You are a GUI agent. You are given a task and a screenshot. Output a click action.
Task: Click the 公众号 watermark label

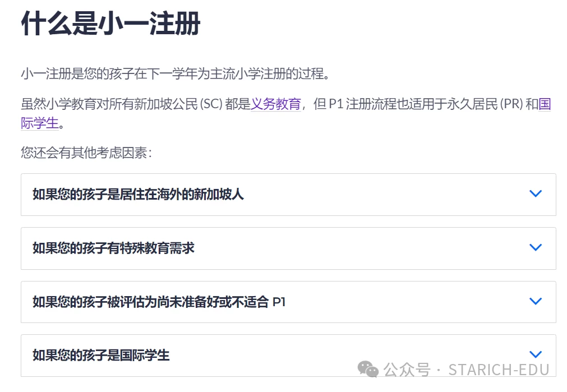click(407, 370)
